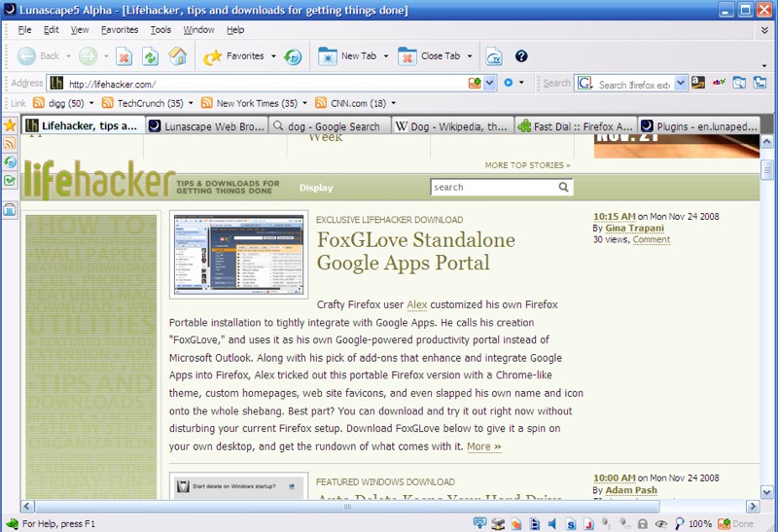The width and height of the screenshot is (778, 532).
Task: Toggle video playback filmstrip status icon
Action: pos(534,524)
